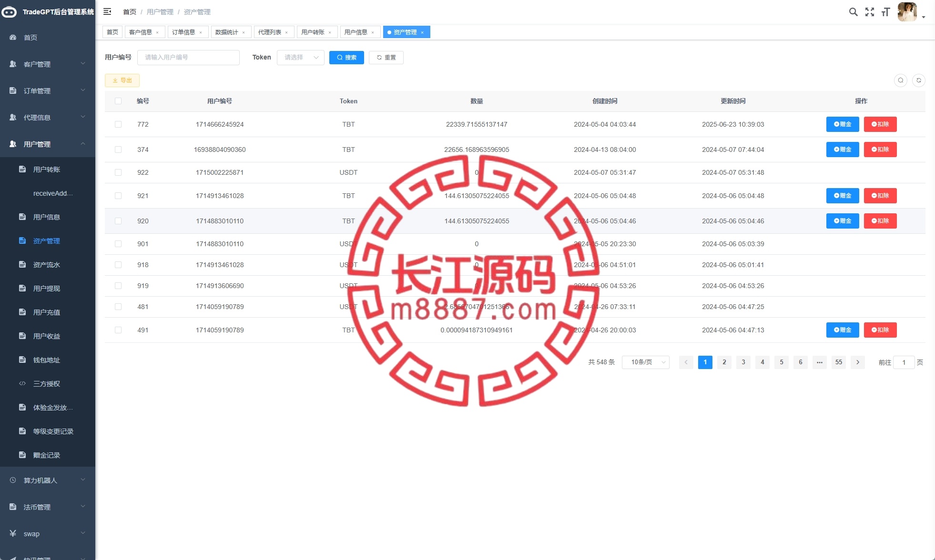Open 资产流水 in the sidebar
Screen dimensions: 935x560
(x=48, y=265)
